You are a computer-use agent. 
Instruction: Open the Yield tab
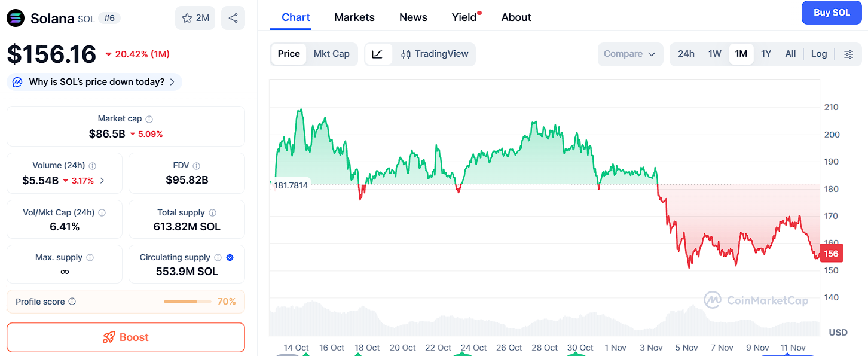(464, 17)
